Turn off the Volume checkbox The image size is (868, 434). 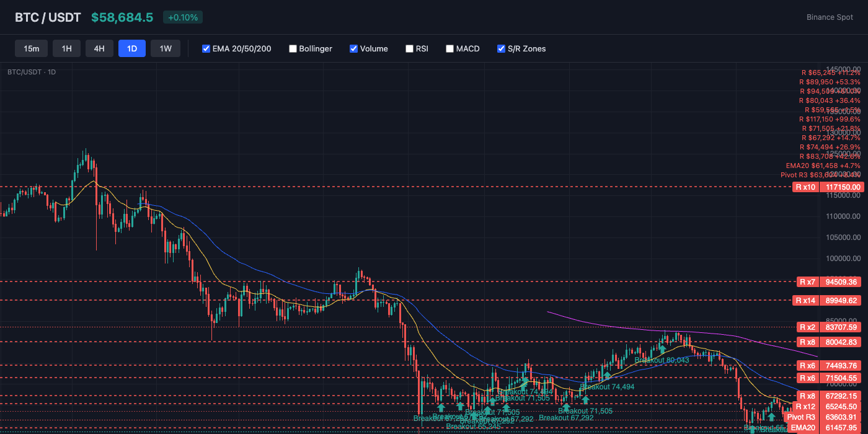pyautogui.click(x=353, y=48)
